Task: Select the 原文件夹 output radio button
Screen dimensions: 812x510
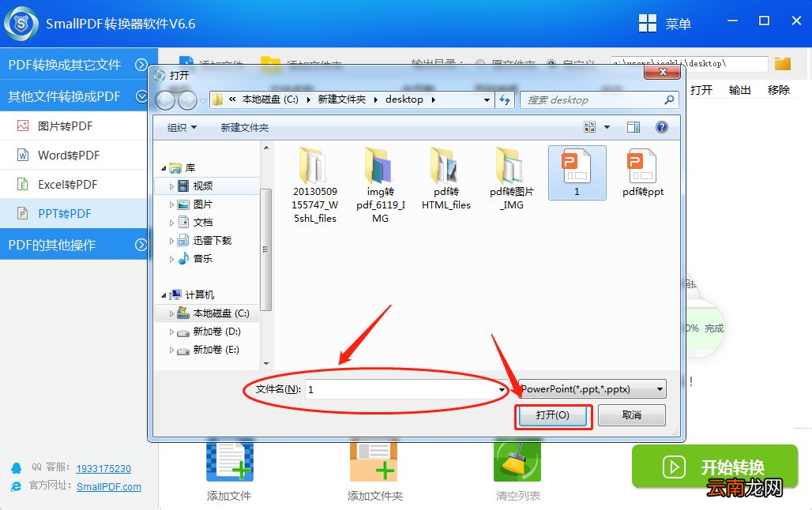Action: [479, 64]
